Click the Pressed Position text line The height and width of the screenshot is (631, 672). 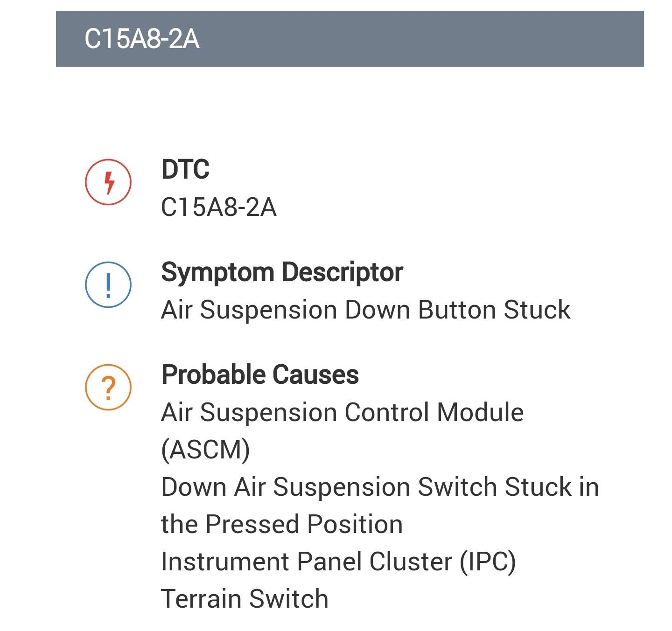(282, 524)
